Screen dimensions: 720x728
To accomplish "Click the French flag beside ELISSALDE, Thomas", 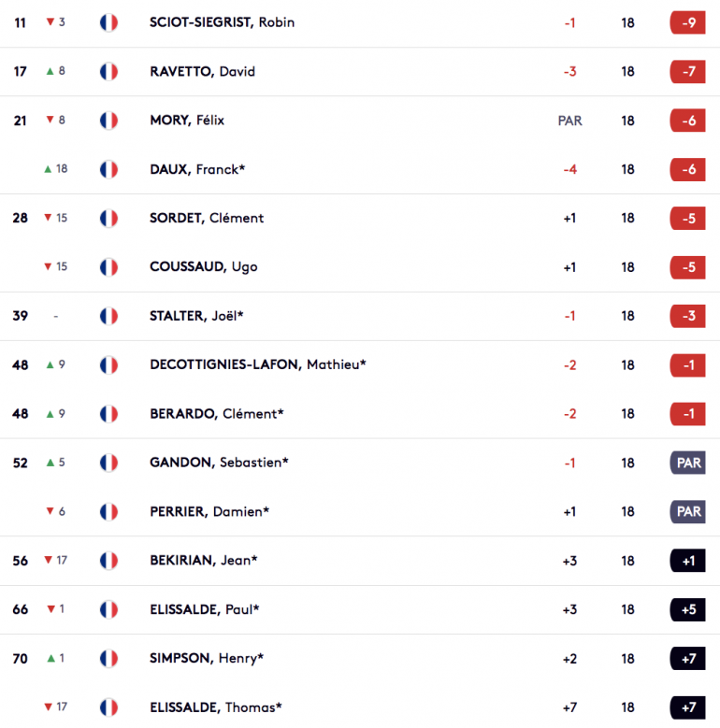I will click(108, 707).
